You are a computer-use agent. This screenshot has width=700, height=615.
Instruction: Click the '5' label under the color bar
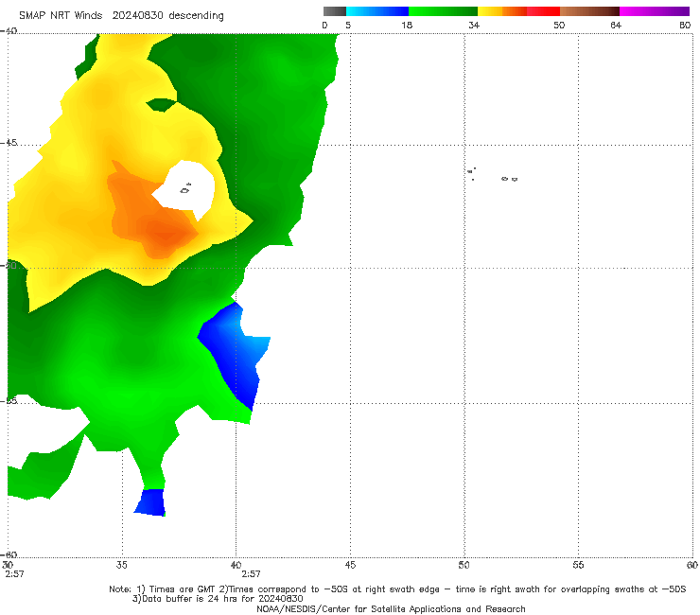pos(348,25)
